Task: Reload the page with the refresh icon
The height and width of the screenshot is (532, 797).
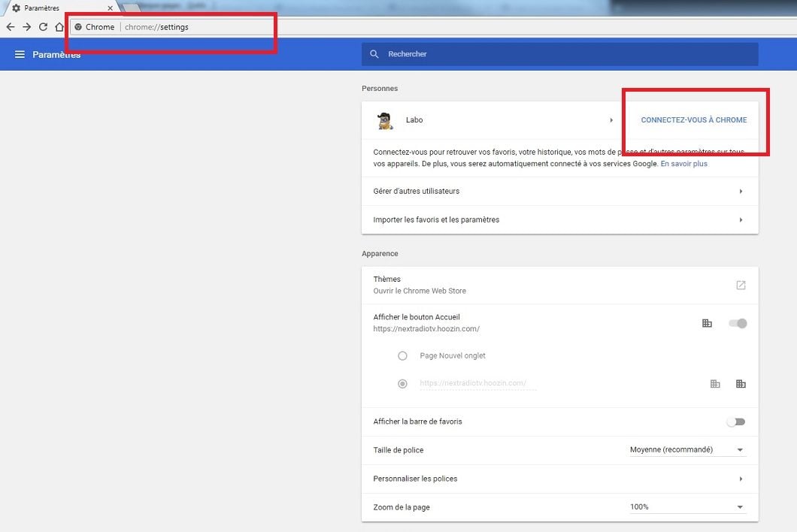Action: [x=44, y=27]
